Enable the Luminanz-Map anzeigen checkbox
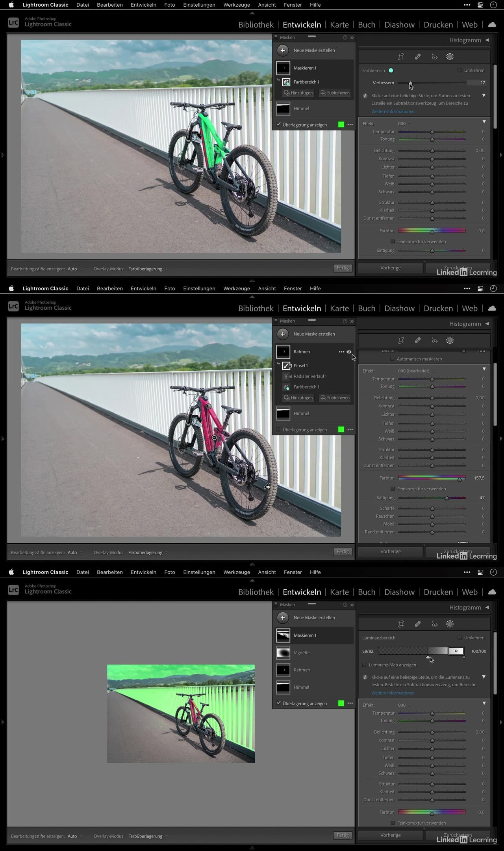Image resolution: width=504 pixels, height=851 pixels. click(365, 665)
